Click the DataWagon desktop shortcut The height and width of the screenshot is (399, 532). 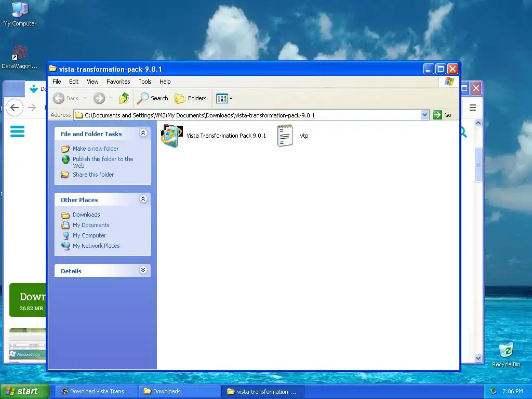(x=19, y=57)
